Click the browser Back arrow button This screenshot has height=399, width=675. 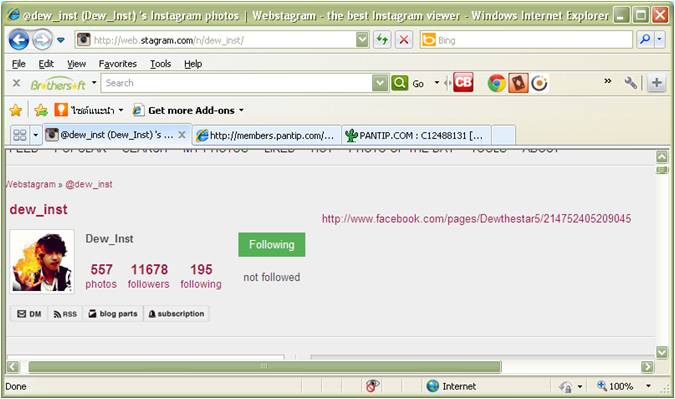pos(19,40)
